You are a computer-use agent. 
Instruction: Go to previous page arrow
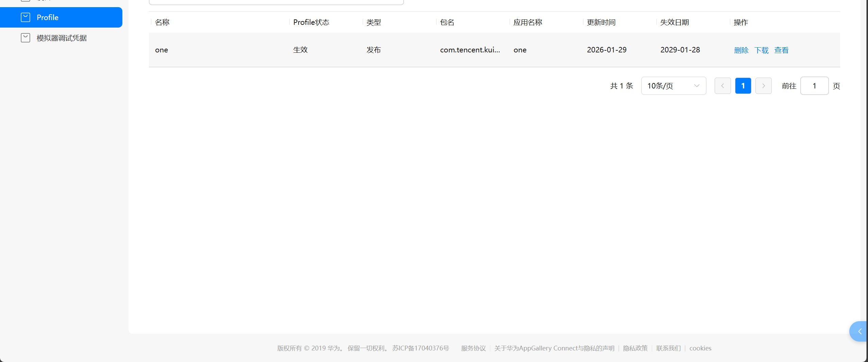point(722,86)
